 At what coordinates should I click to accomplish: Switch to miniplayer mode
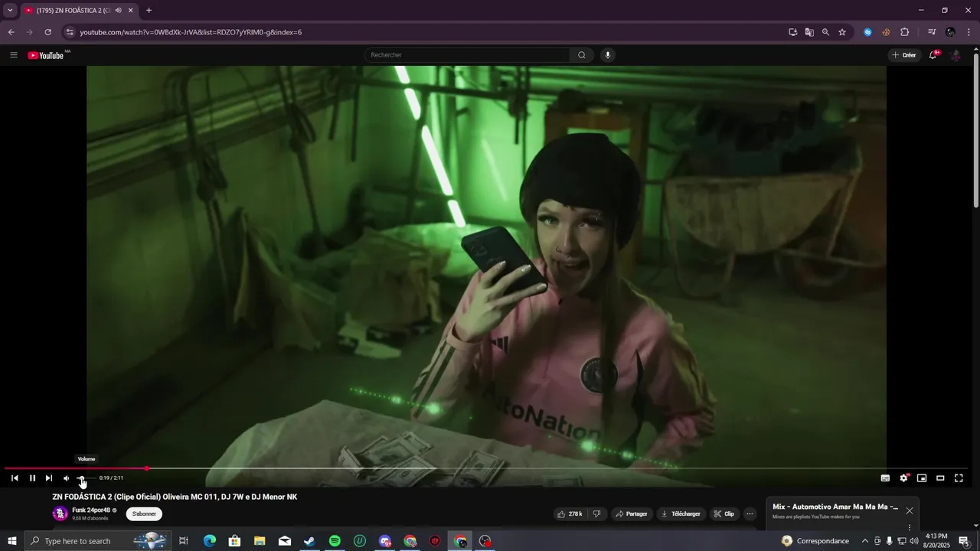922,478
